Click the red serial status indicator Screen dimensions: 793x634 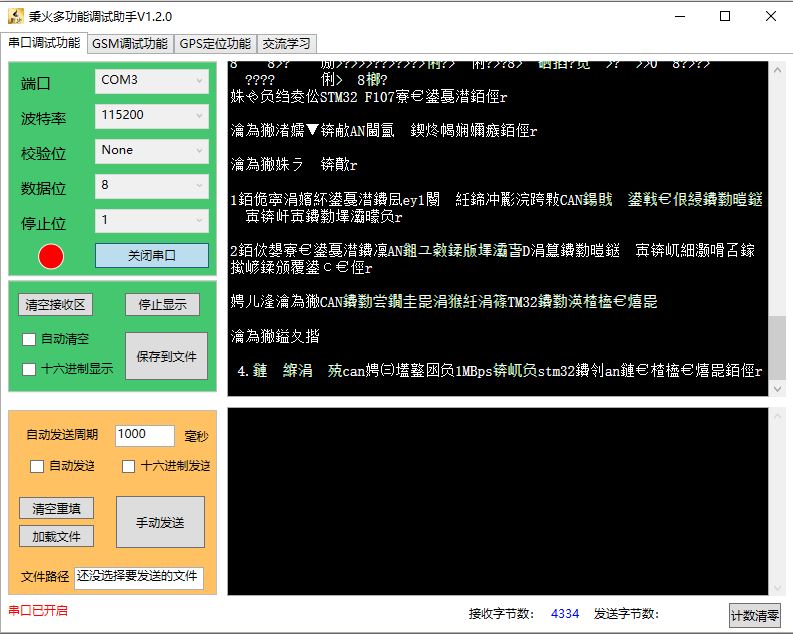[51, 256]
